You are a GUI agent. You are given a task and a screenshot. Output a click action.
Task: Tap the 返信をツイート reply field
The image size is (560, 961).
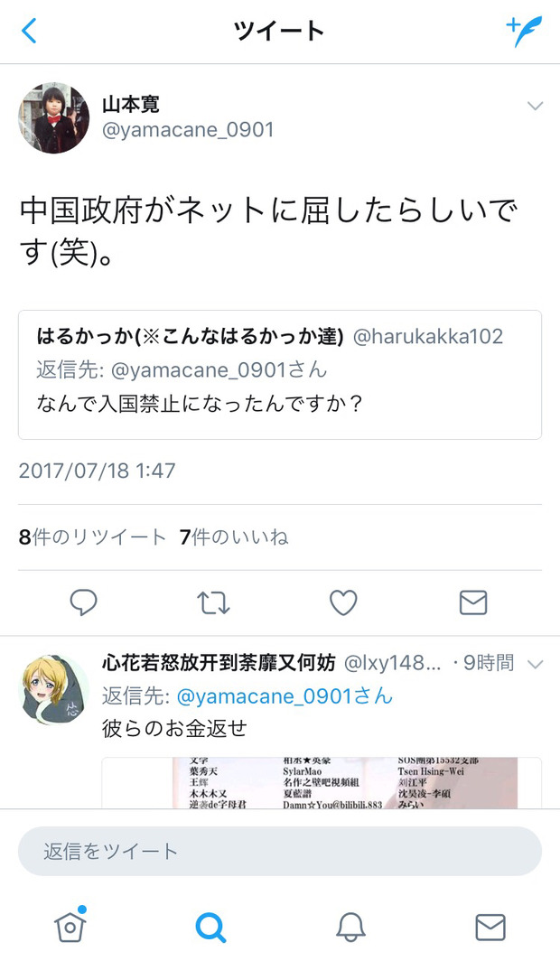280,851
